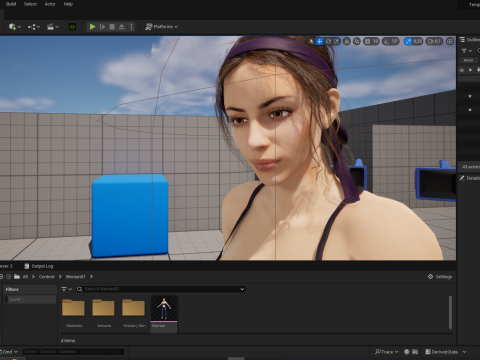This screenshot has width=480, height=360.
Task: Expand chevron after Woman01 breadcrumb
Action: click(91, 276)
